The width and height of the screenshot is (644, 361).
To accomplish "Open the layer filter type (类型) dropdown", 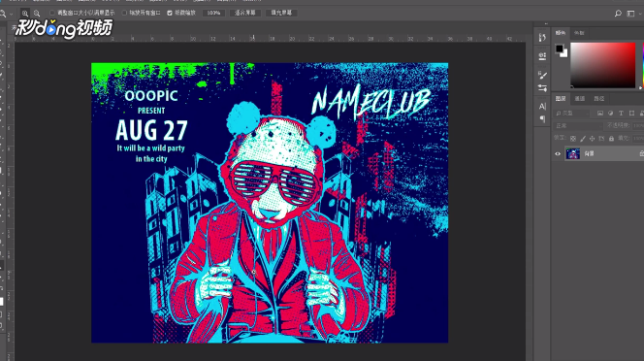I will coord(571,114).
